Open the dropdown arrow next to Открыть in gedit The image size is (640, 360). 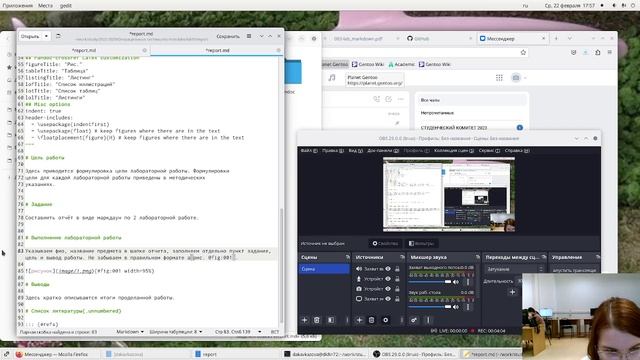pyautogui.click(x=46, y=36)
